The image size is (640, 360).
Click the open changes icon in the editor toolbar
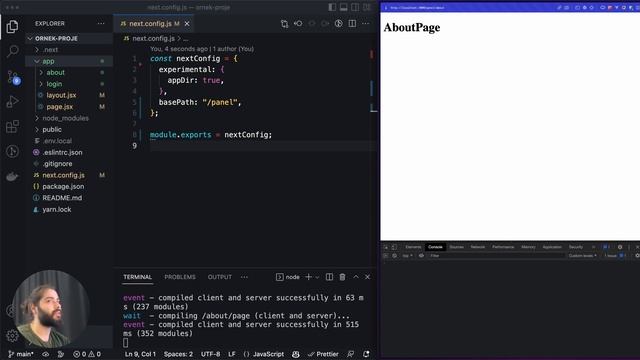pyautogui.click(x=284, y=24)
